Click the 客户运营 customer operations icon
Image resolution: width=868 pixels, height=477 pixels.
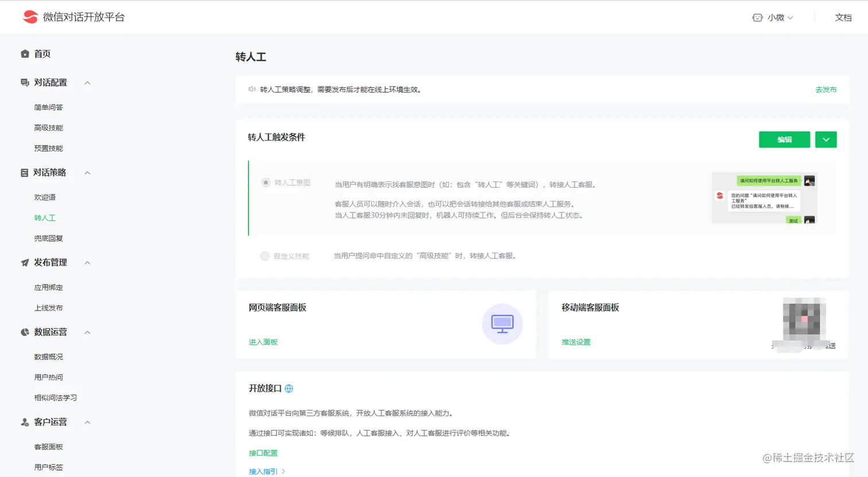[25, 422]
